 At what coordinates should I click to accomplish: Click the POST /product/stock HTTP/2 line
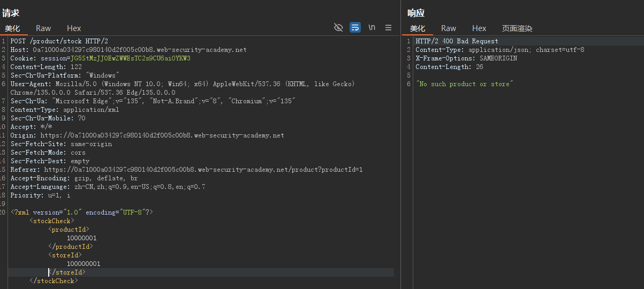(59, 41)
